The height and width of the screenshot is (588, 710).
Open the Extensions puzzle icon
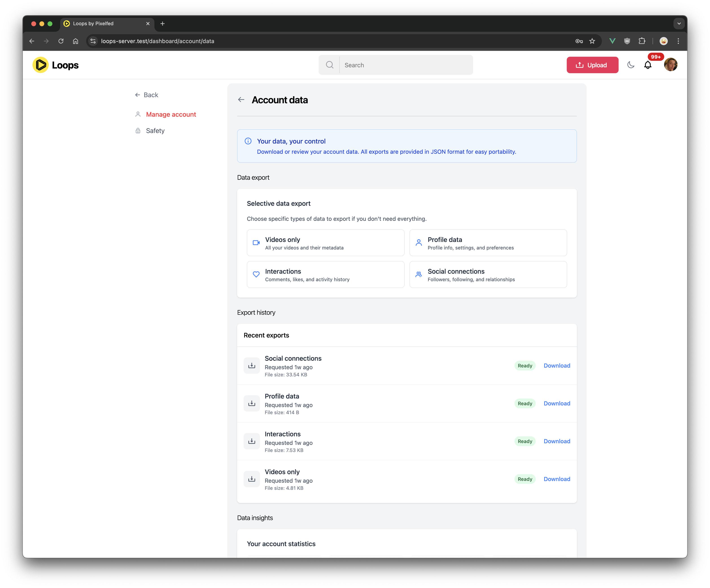pos(642,41)
